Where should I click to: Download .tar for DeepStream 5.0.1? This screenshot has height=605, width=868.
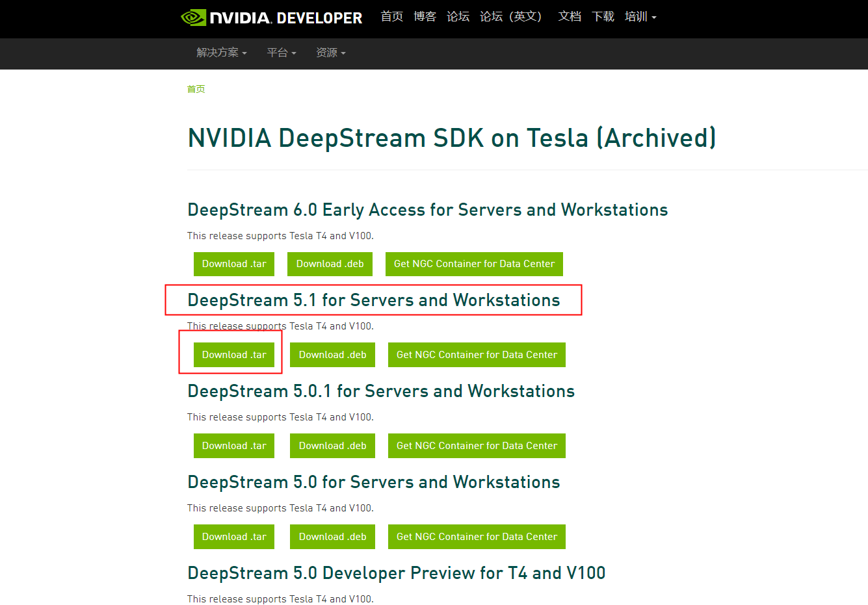(x=233, y=446)
